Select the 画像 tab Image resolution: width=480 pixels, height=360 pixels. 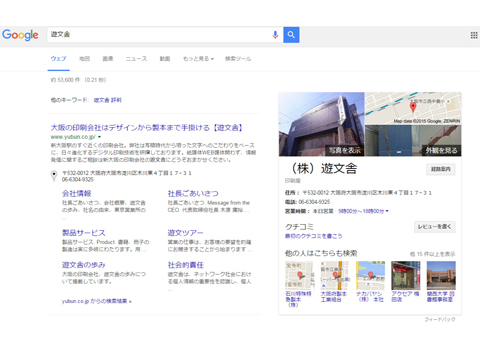(x=108, y=59)
